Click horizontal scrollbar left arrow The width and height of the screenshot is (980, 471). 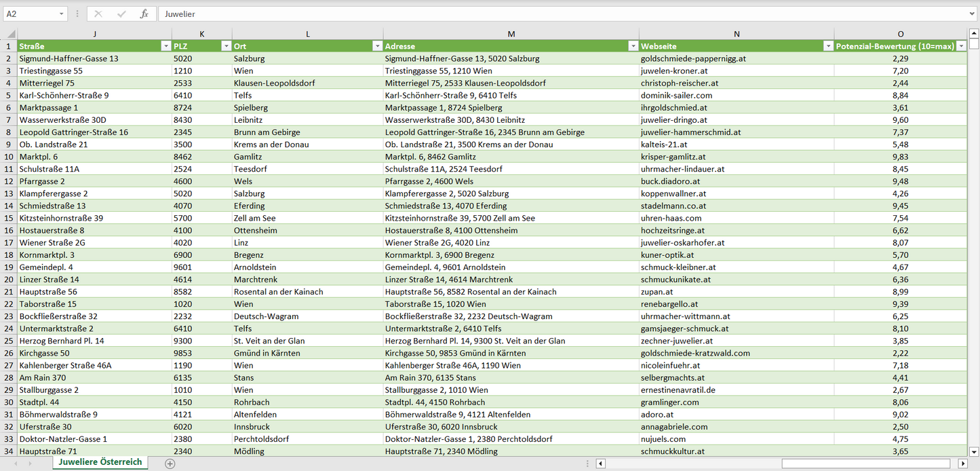click(601, 464)
